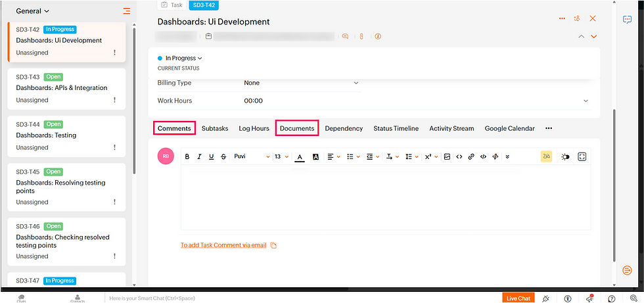Expand the Work Hours row chevron
Screen dimensions: 644x303
tap(586, 101)
